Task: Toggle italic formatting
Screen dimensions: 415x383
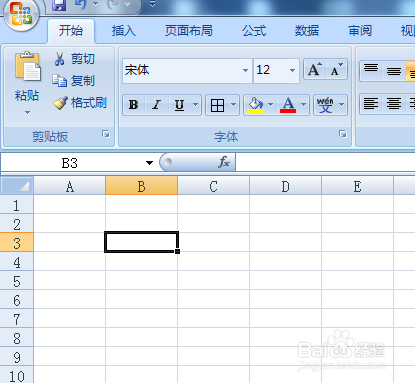Action: 156,105
